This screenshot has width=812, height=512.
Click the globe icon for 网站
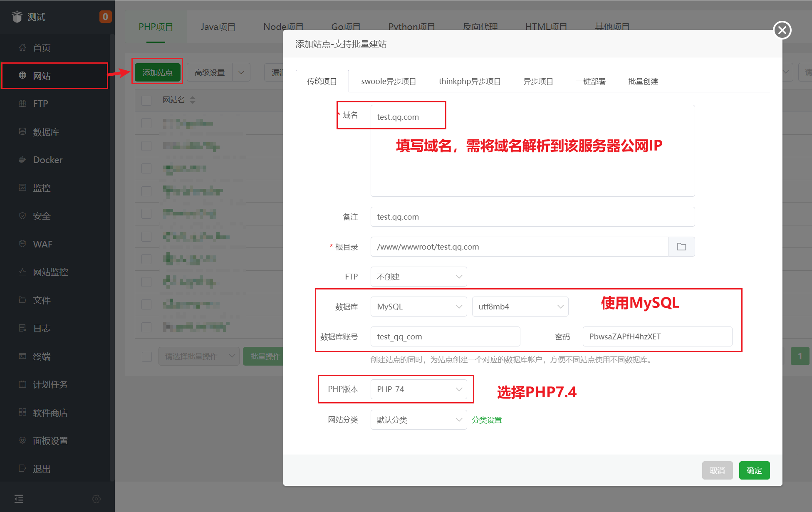coord(22,75)
